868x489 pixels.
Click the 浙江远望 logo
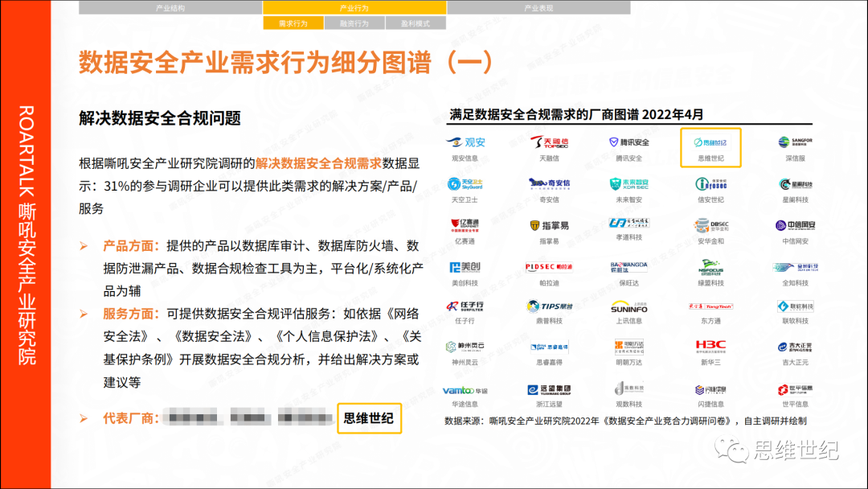(x=549, y=390)
